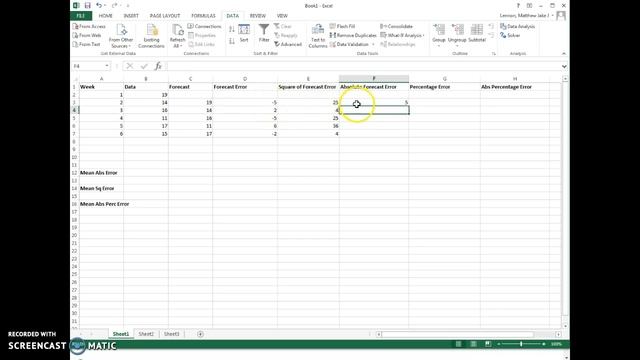
Task: Click inside the formula bar
Action: point(363,66)
